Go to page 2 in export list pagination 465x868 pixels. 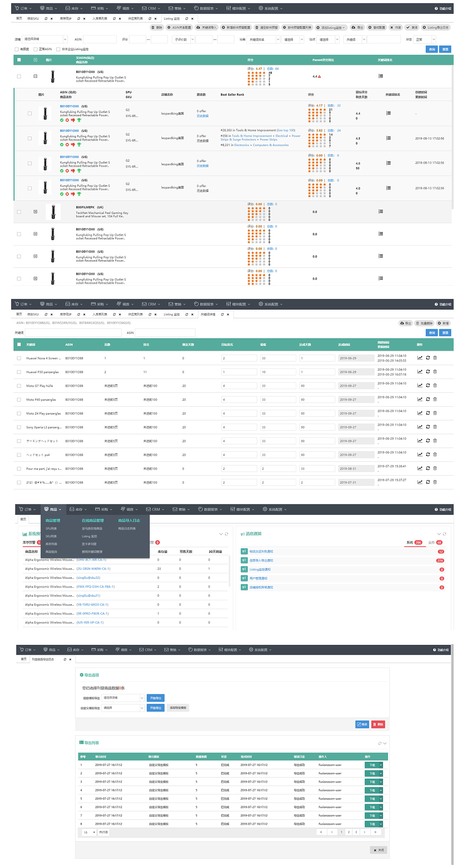point(348,832)
